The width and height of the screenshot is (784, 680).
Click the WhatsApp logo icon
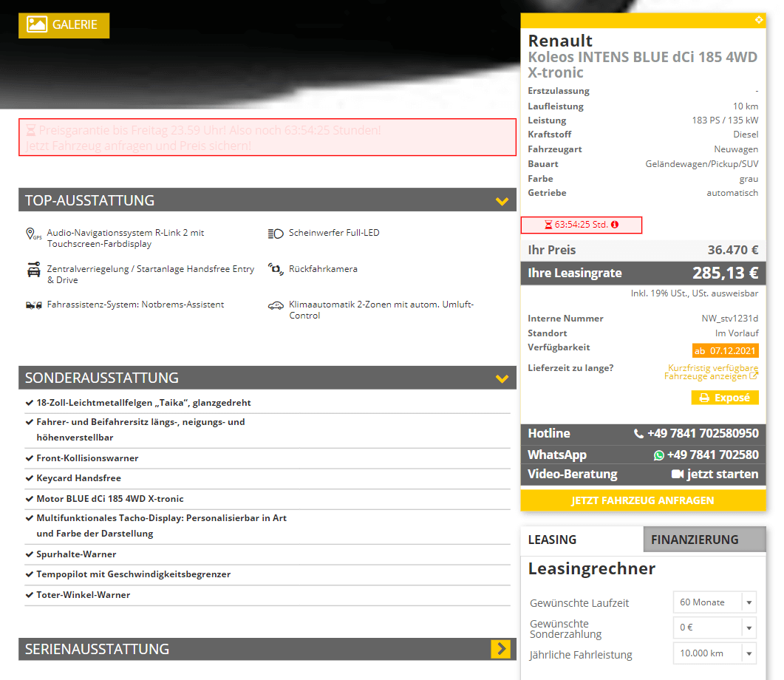click(659, 455)
